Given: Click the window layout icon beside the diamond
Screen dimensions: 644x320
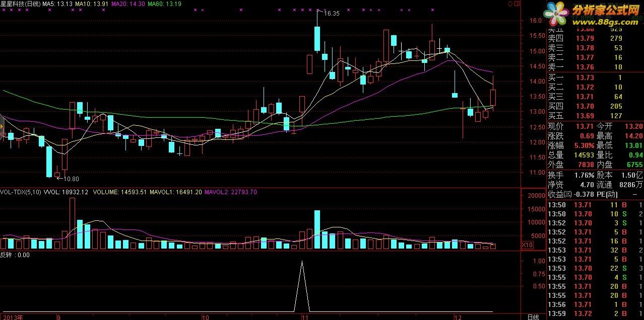Looking at the screenshot, I should (x=516, y=4).
